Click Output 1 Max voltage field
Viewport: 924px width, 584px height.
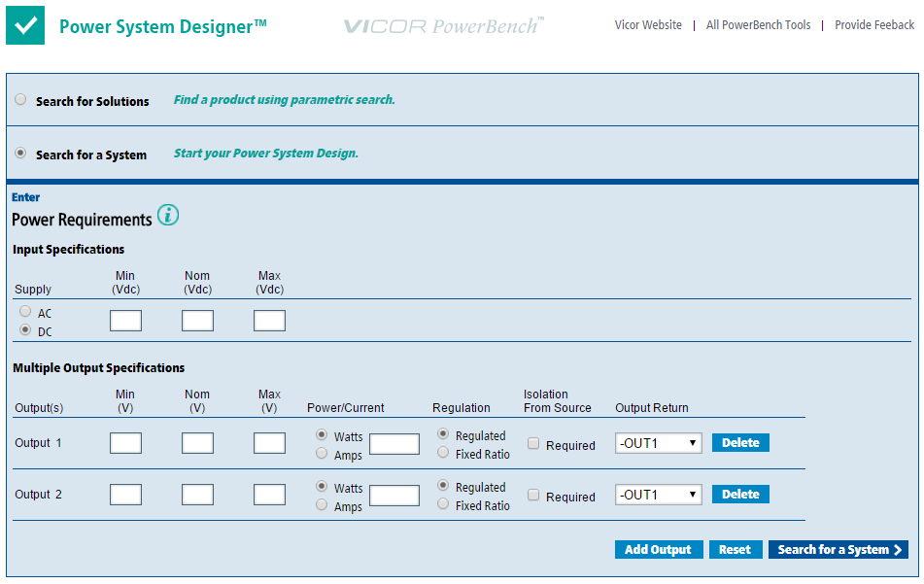[269, 443]
